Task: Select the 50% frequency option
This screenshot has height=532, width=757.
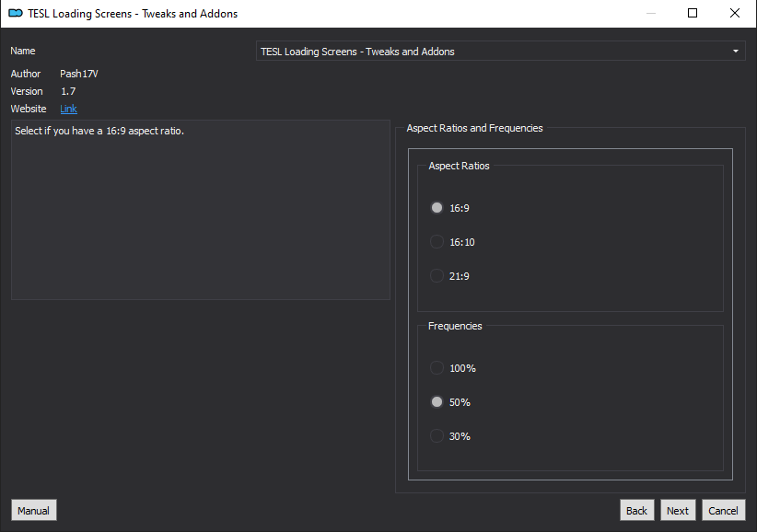Action: (x=437, y=402)
